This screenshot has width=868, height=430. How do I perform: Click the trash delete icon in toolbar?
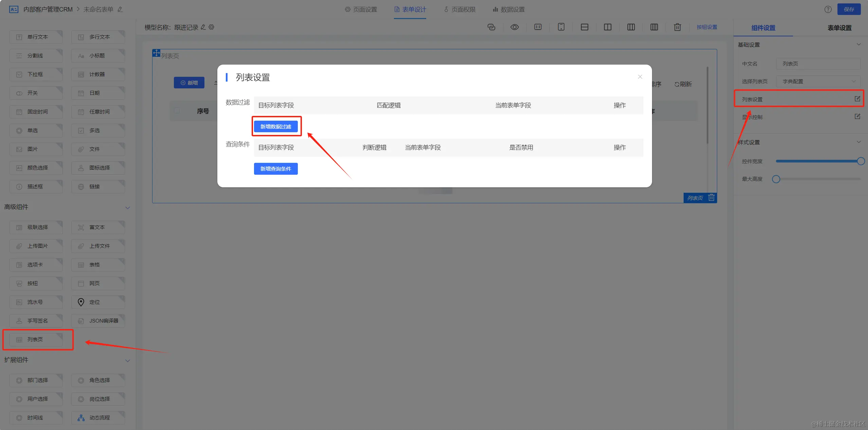[677, 27]
